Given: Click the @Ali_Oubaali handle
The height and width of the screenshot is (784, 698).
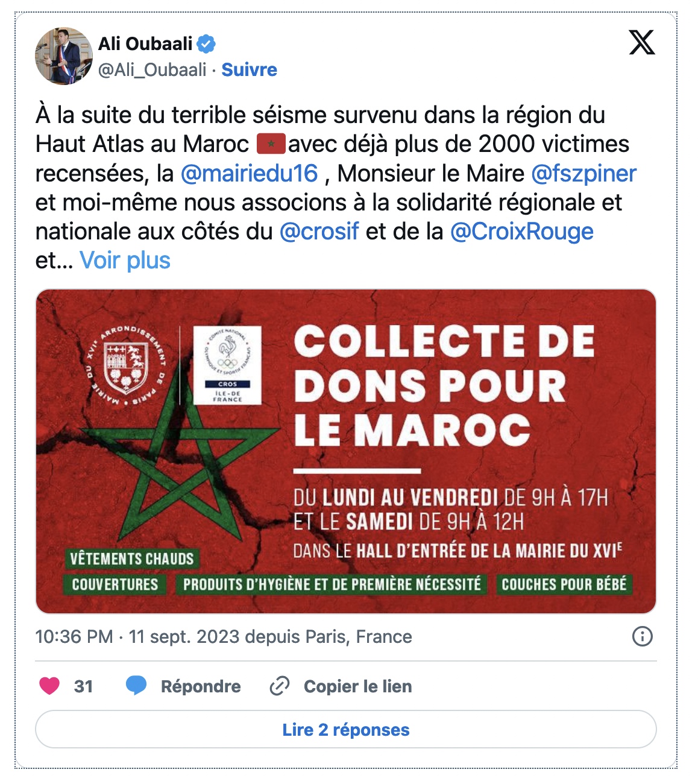Looking at the screenshot, I should coord(152,70).
